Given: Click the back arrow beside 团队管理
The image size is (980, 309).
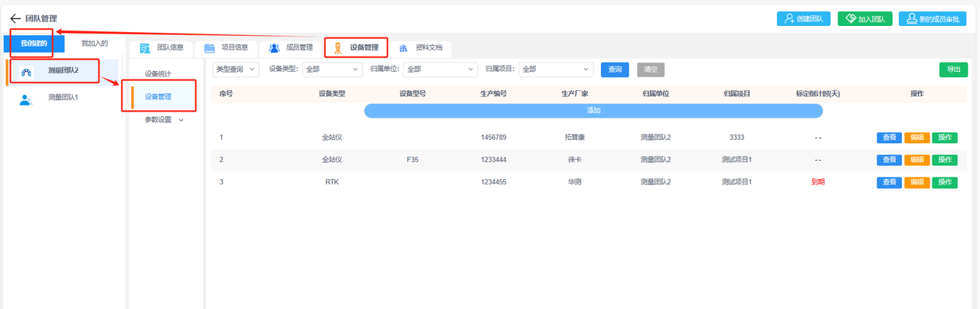Looking at the screenshot, I should 15,18.
